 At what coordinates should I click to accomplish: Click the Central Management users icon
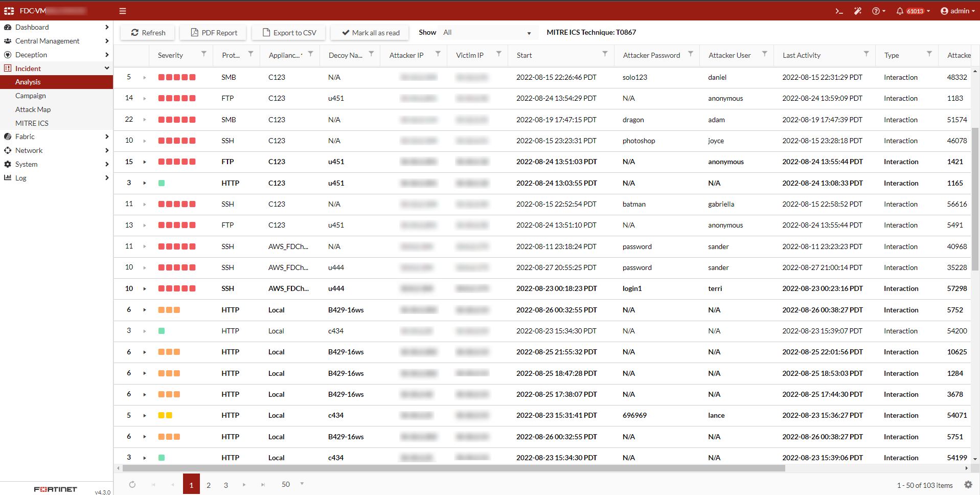click(x=8, y=41)
